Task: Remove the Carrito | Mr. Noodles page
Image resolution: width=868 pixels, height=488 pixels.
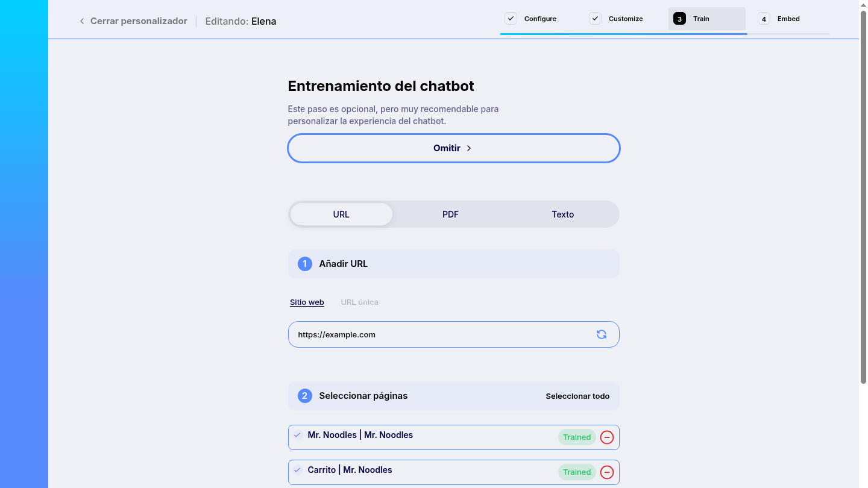Action: pyautogui.click(x=607, y=472)
